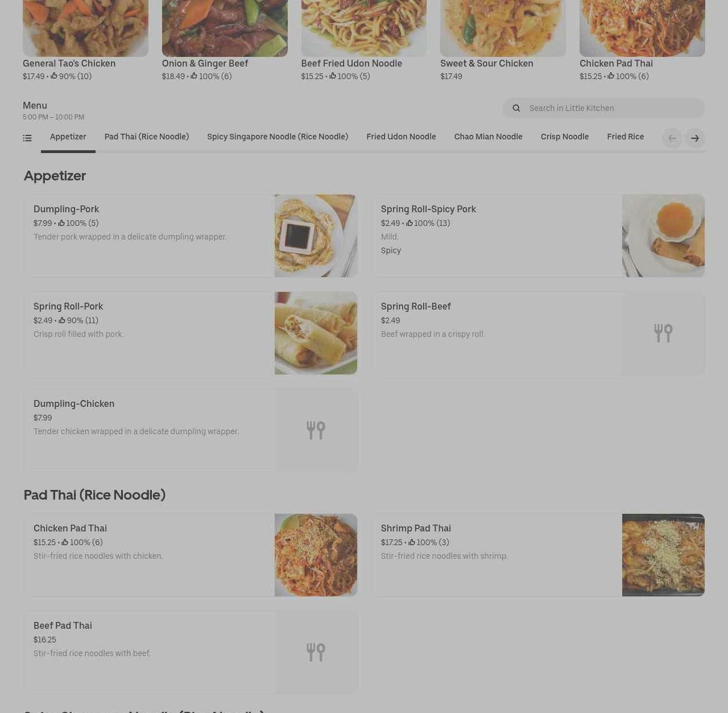Open featured General Tao's Chicken

85,41
